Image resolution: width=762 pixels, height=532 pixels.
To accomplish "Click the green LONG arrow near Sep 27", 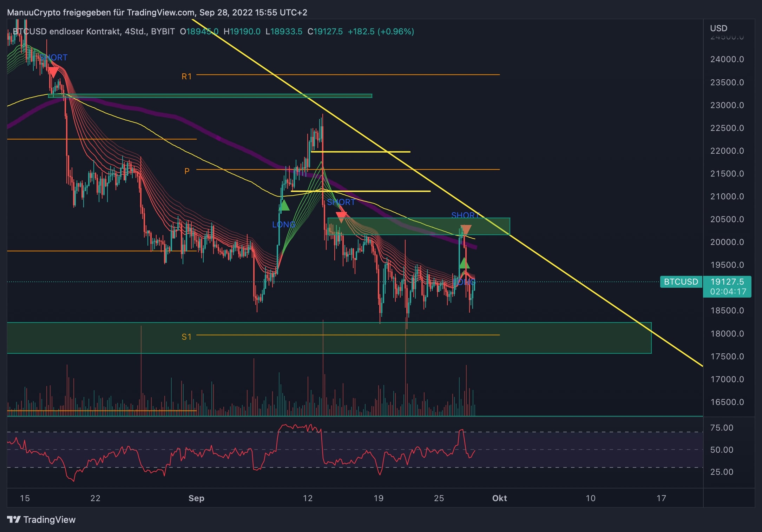I will point(464,263).
